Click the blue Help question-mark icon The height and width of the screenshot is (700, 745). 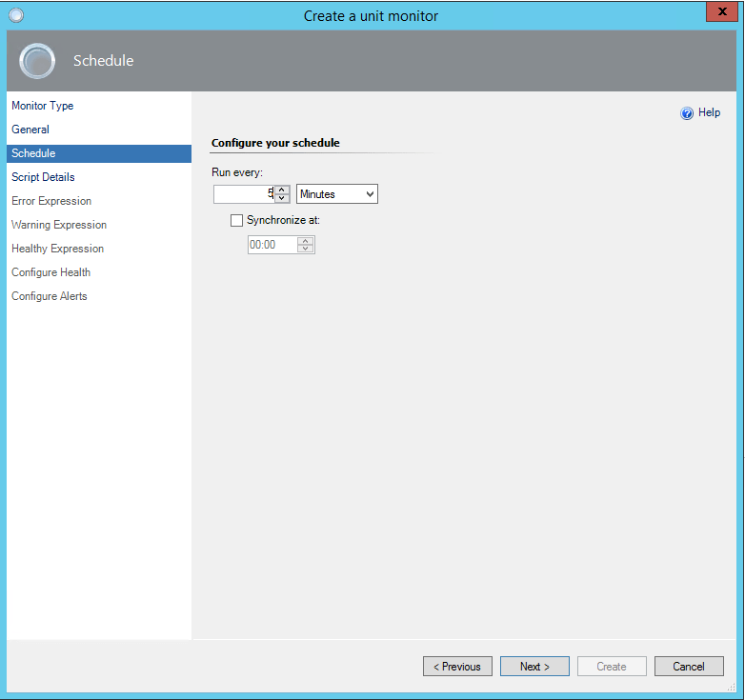point(687,113)
